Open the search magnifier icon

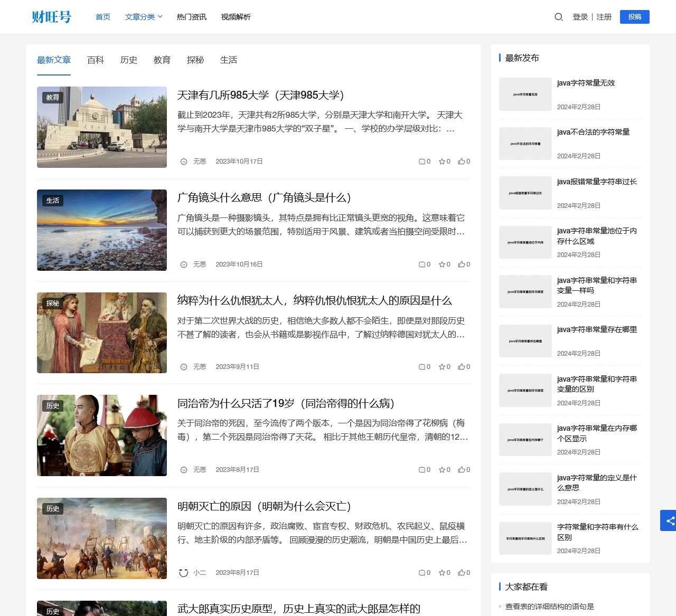point(558,17)
